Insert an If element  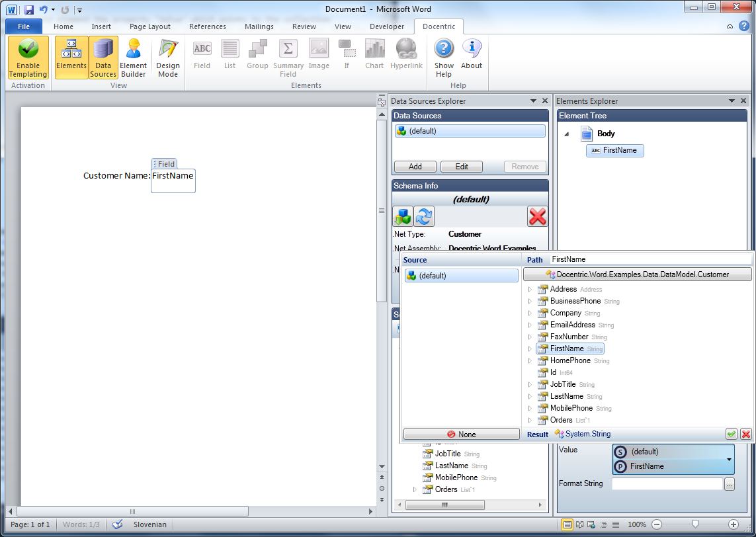pos(347,54)
